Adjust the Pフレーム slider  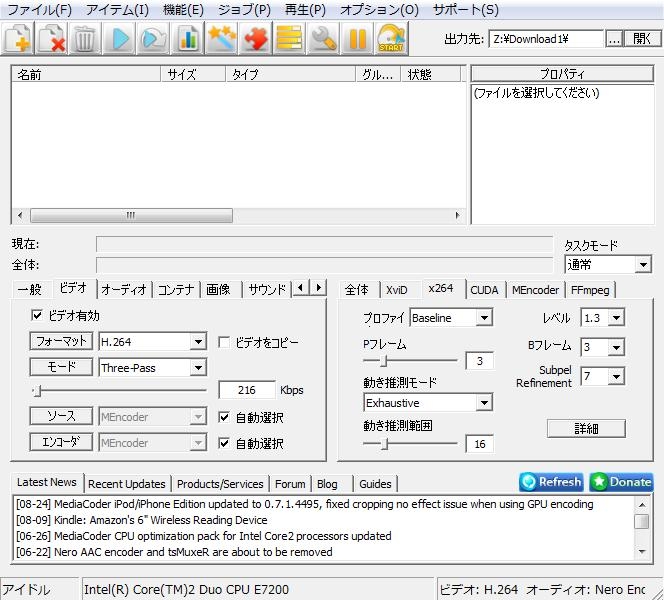(x=384, y=361)
